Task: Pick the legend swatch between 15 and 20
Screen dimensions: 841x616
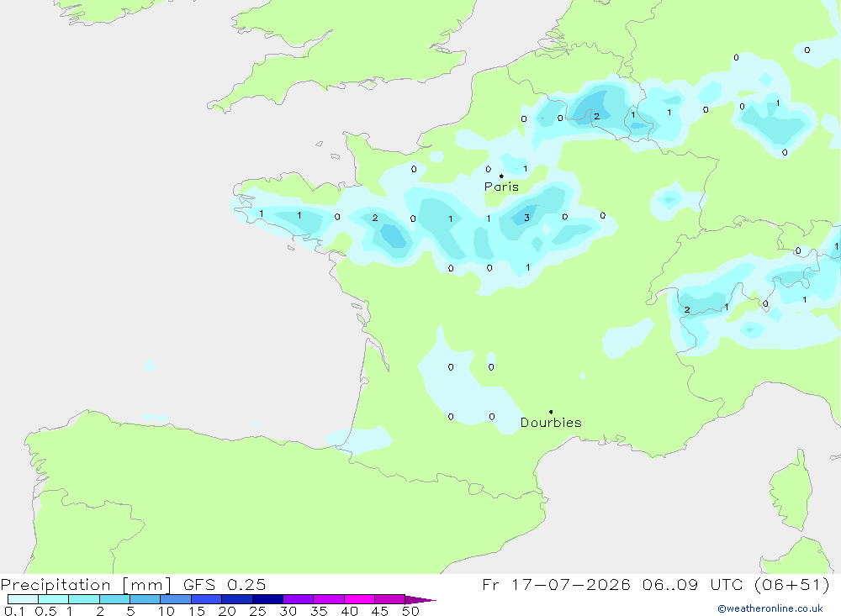Action: [x=207, y=599]
